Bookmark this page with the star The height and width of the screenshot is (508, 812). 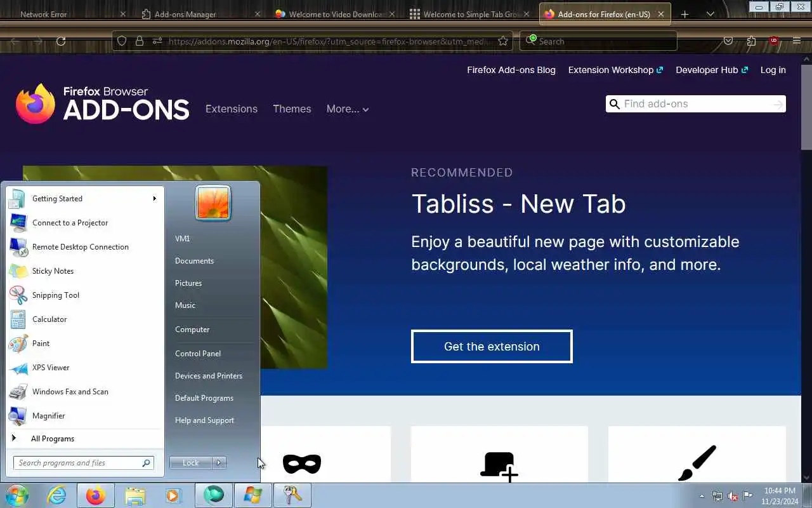(503, 41)
